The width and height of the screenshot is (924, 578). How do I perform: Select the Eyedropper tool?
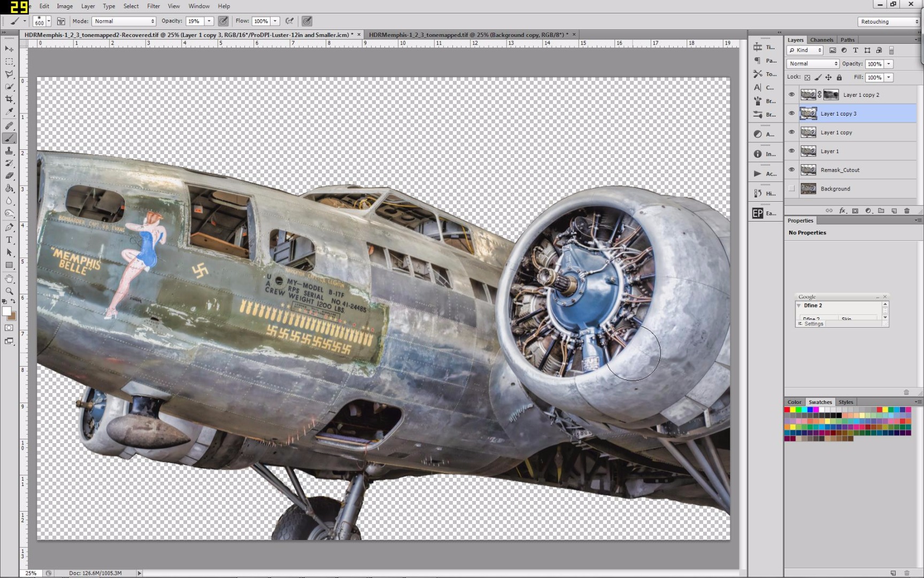pyautogui.click(x=9, y=112)
